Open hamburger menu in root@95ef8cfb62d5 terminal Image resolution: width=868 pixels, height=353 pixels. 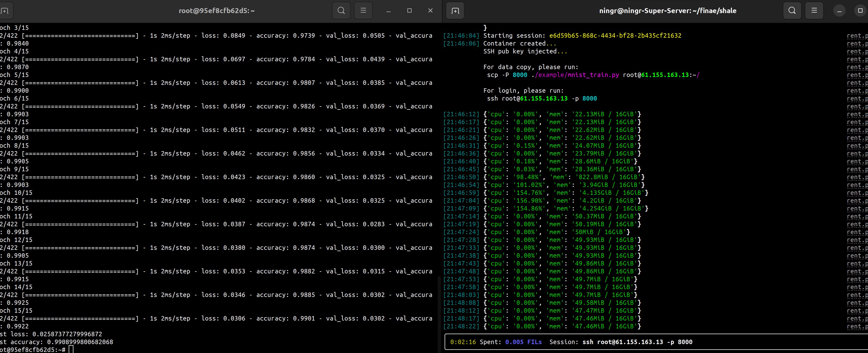(x=363, y=11)
